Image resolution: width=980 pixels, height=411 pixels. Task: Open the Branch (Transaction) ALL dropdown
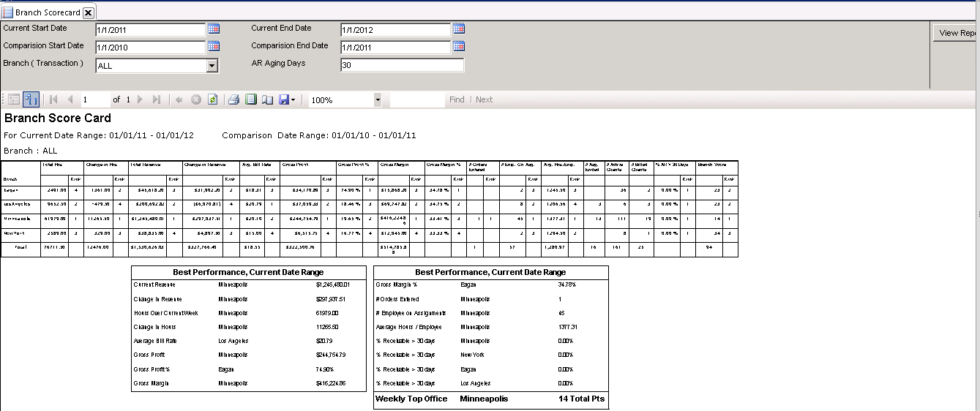click(x=212, y=66)
